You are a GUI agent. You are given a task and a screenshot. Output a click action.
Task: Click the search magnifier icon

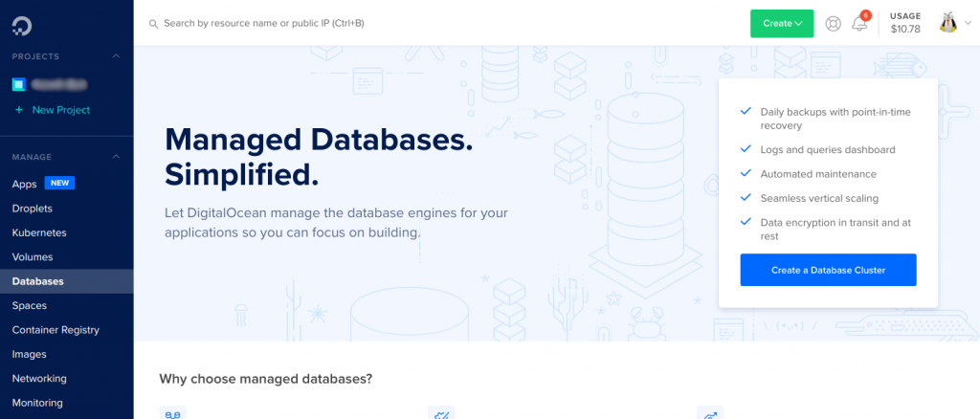[x=153, y=24]
